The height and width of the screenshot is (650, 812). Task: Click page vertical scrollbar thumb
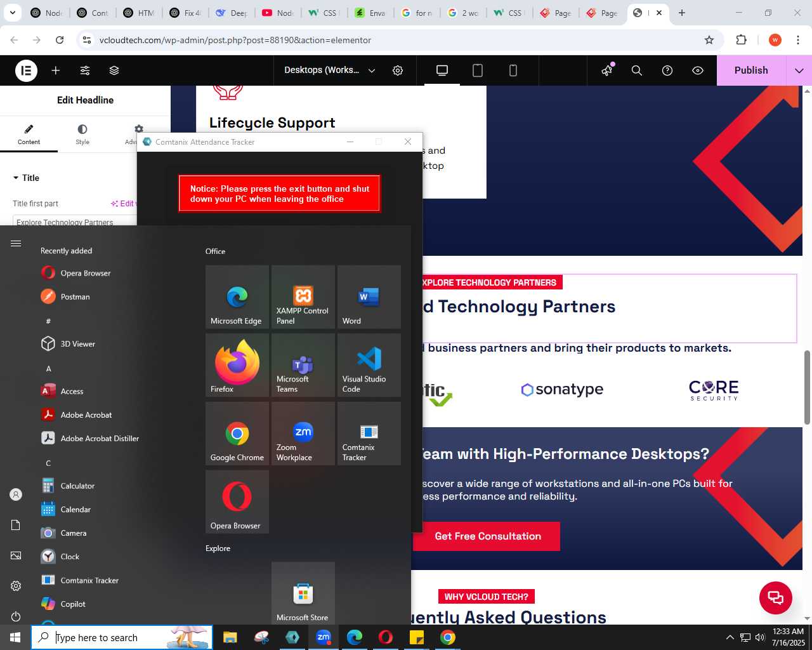point(807,387)
